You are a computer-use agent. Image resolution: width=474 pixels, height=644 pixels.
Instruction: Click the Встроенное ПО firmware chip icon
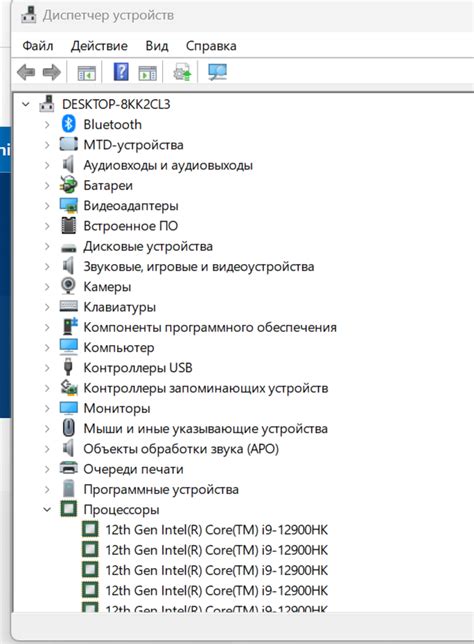(69, 225)
